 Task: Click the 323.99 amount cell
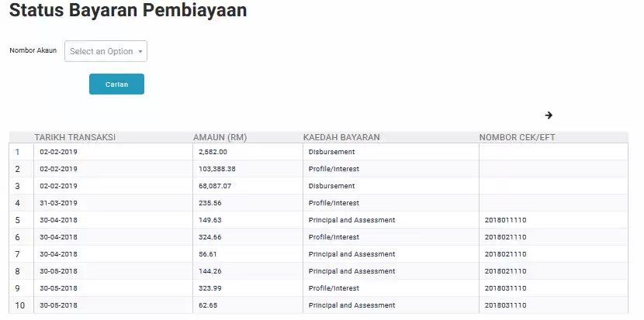pyautogui.click(x=210, y=288)
